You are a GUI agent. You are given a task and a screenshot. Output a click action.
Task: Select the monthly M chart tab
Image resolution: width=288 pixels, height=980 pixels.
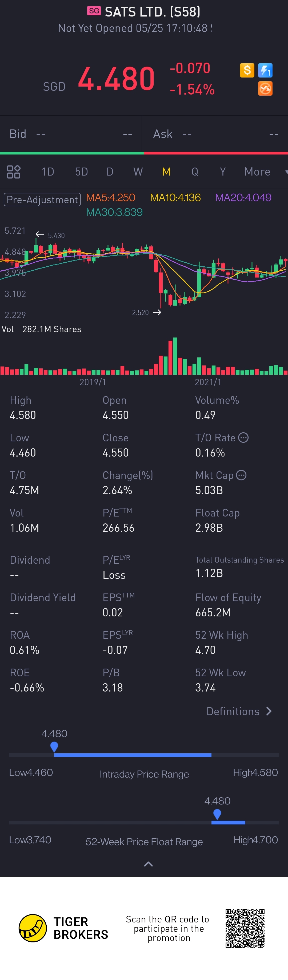pyautogui.click(x=166, y=172)
